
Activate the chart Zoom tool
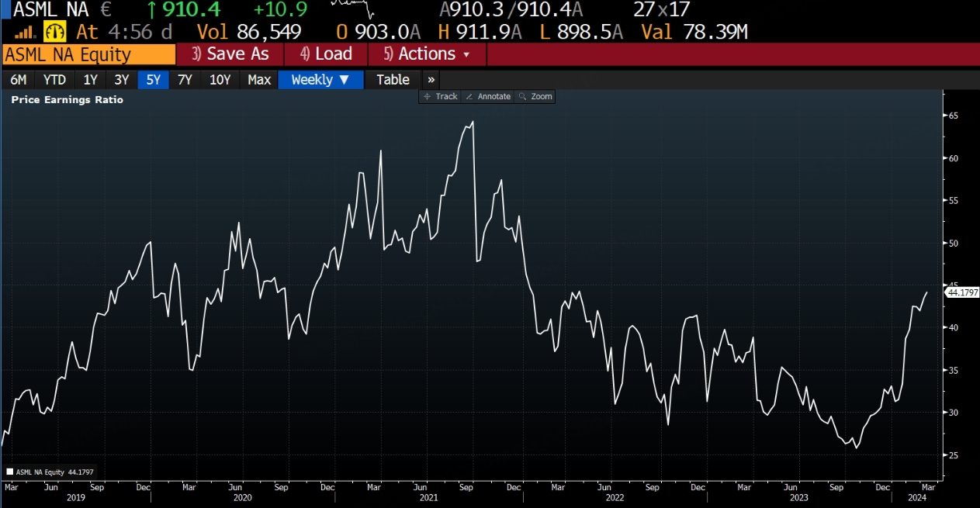535,96
